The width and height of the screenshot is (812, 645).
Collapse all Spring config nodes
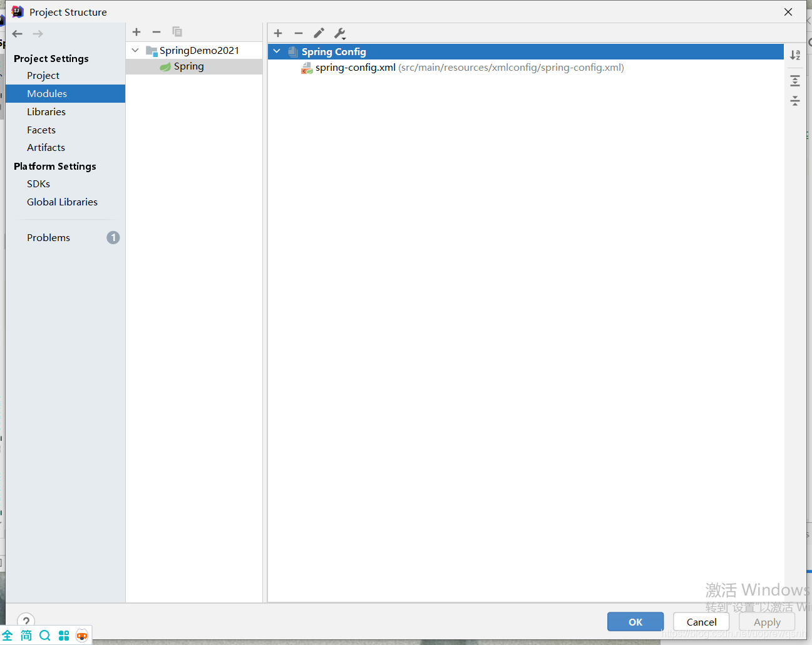795,101
